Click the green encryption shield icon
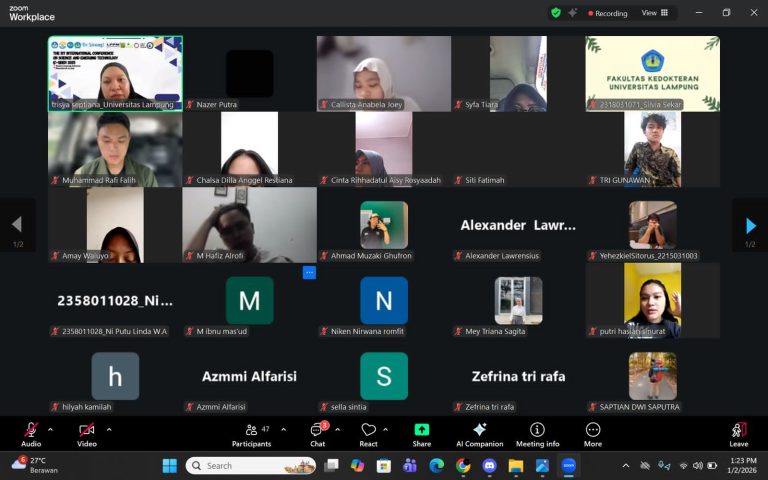The width and height of the screenshot is (768, 480). pyautogui.click(x=556, y=13)
